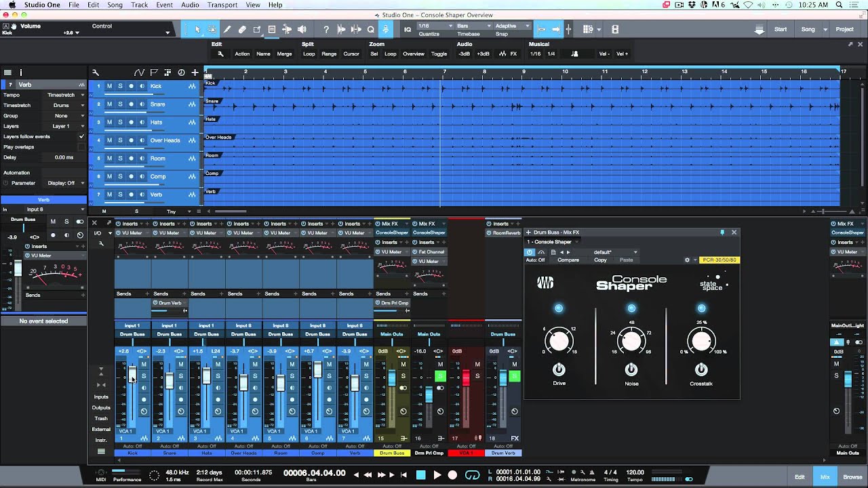
Task: Click the PreSonus logo in Console Shaper
Action: pyautogui.click(x=545, y=283)
